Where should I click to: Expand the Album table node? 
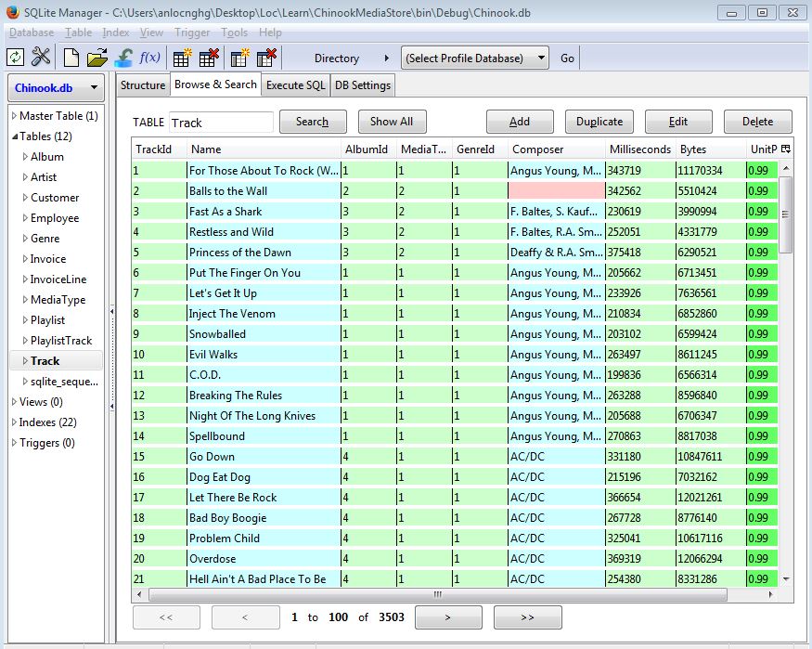pyautogui.click(x=25, y=156)
